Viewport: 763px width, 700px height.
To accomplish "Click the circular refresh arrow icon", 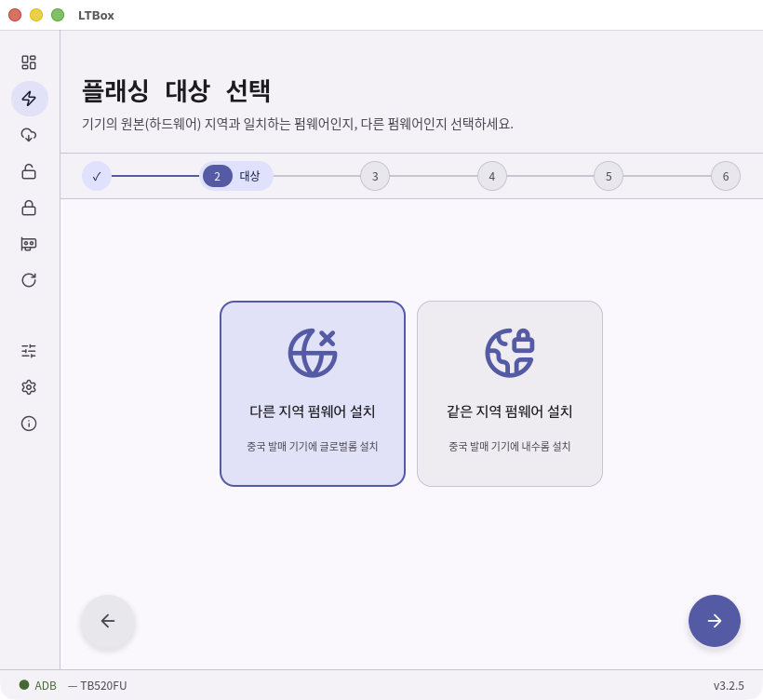I will [29, 280].
